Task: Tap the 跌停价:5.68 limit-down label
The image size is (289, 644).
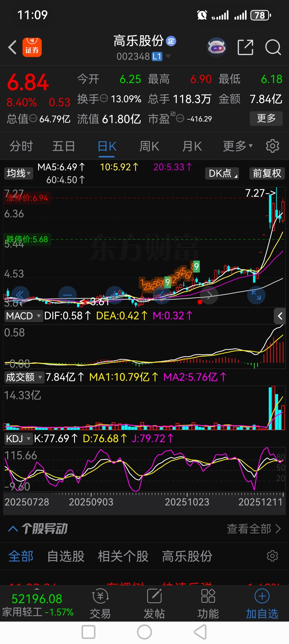Action: pyautogui.click(x=27, y=239)
